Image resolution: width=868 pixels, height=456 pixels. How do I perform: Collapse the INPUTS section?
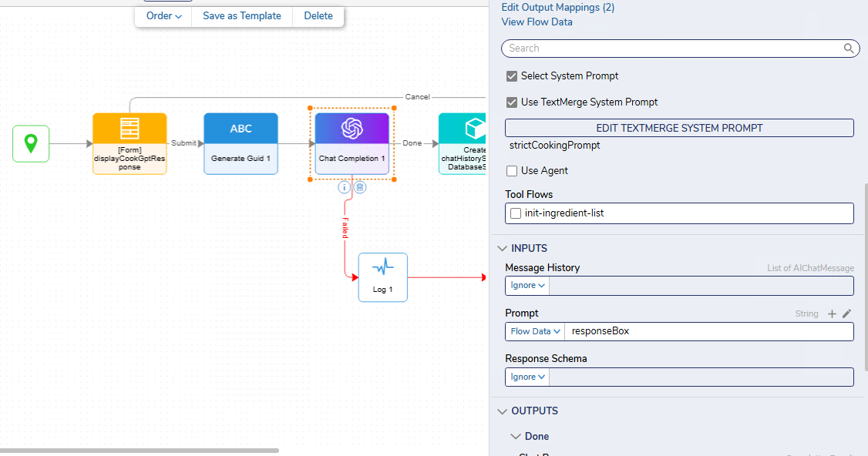[x=503, y=249]
